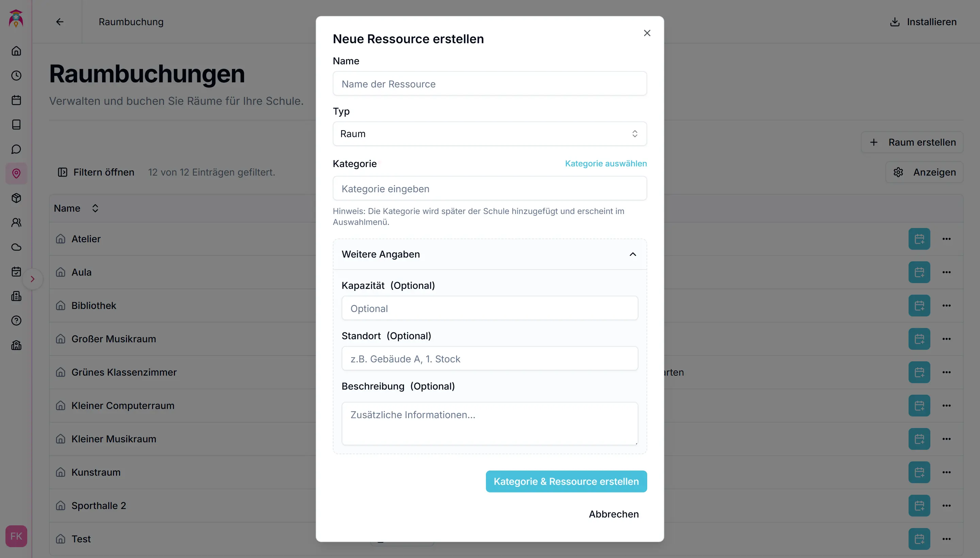This screenshot has height=558, width=980.
Task: Click Abbrechen to cancel the dialog
Action: pyautogui.click(x=614, y=514)
